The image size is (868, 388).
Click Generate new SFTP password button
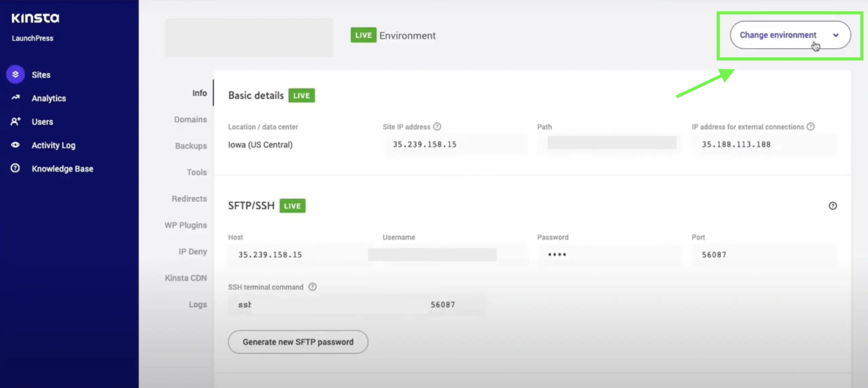[x=298, y=342]
